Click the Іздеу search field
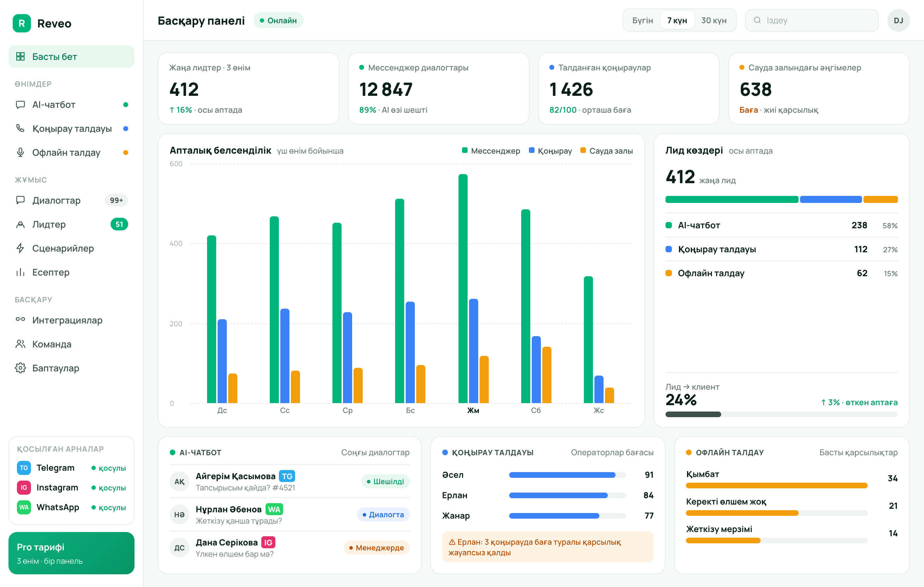The width and height of the screenshot is (924, 587). click(812, 20)
